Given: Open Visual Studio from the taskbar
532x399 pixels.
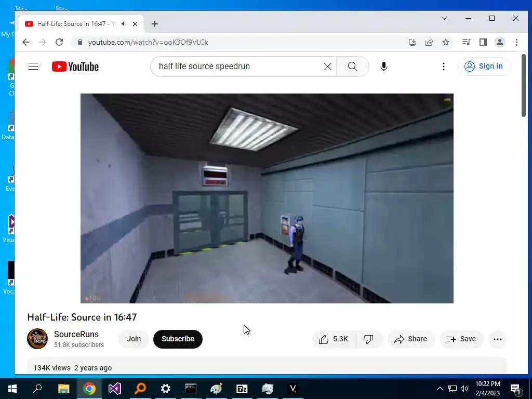Looking at the screenshot, I should 115,389.
